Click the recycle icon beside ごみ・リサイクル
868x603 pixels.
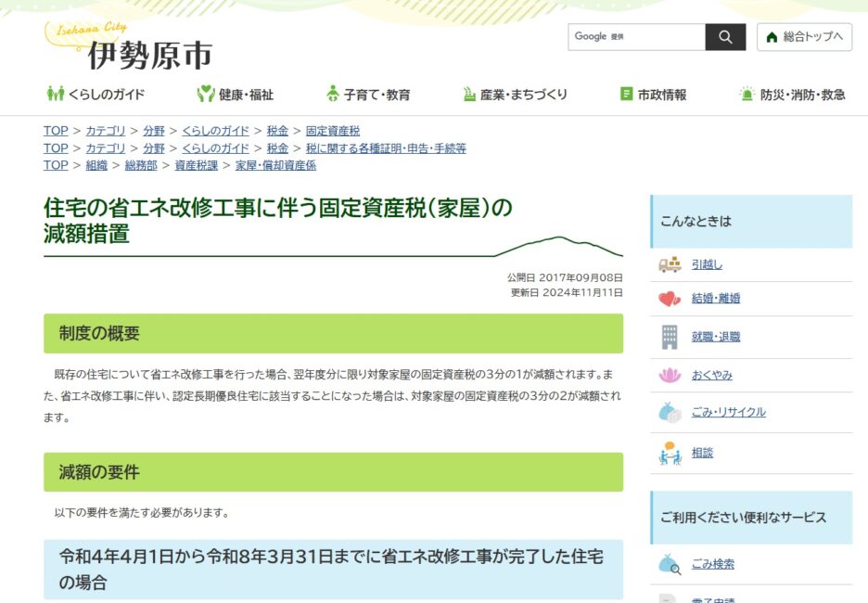click(670, 412)
